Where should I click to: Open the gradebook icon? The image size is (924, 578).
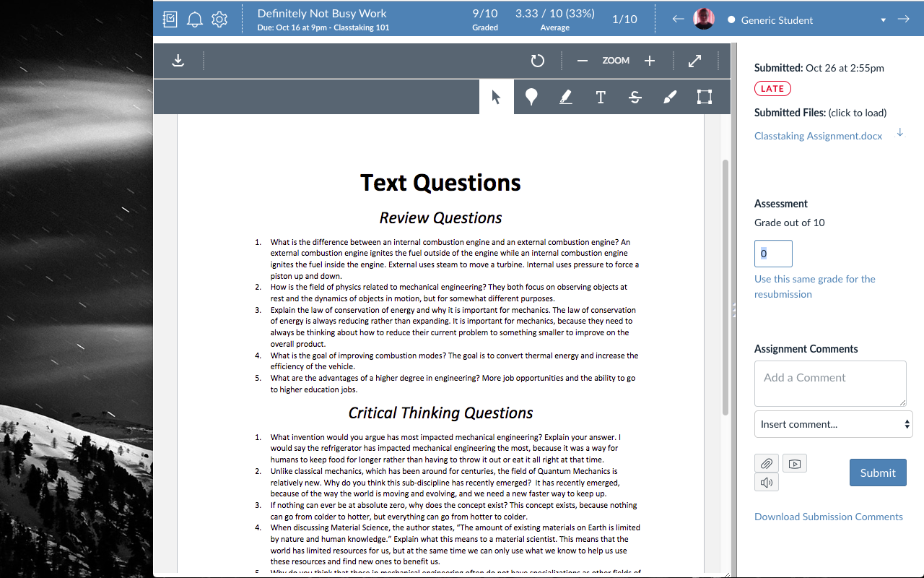tap(170, 20)
